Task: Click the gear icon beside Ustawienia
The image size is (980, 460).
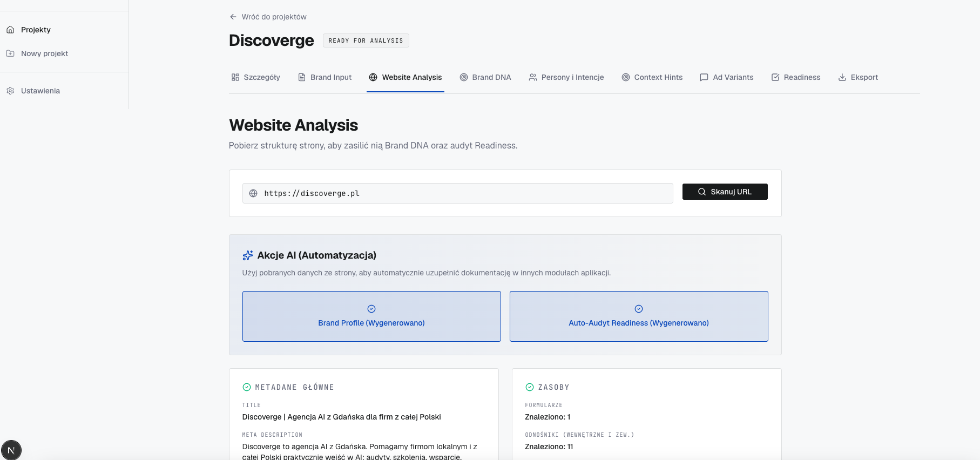Action: (x=10, y=91)
